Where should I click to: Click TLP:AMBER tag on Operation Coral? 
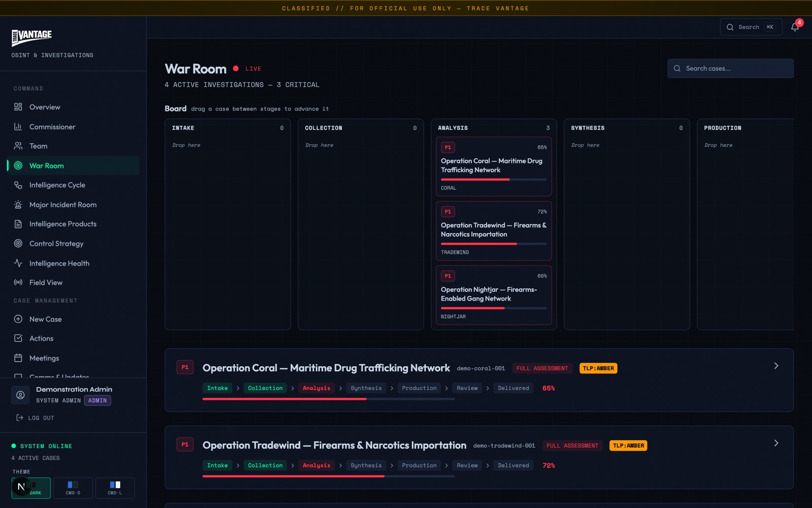598,368
